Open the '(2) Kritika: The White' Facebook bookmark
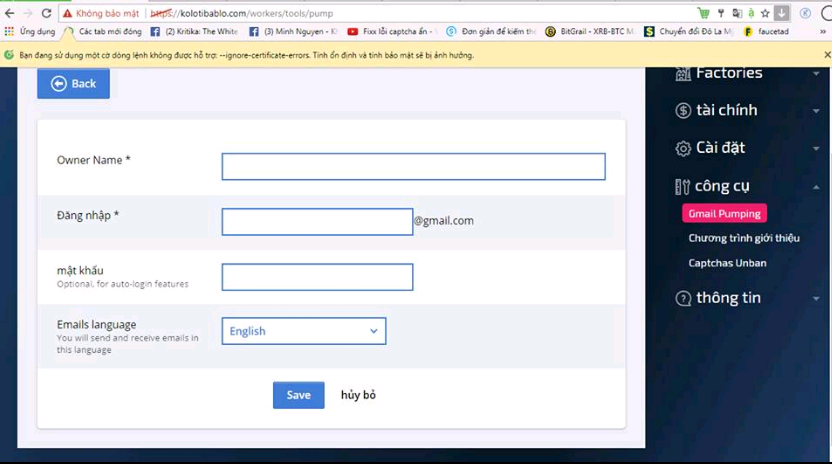The width and height of the screenshot is (832, 464). [x=194, y=31]
